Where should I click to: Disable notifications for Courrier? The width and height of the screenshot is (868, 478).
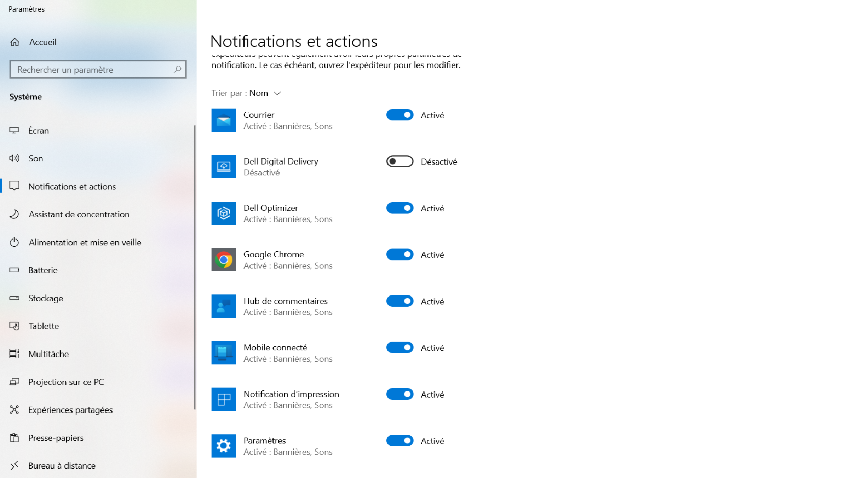coord(399,115)
